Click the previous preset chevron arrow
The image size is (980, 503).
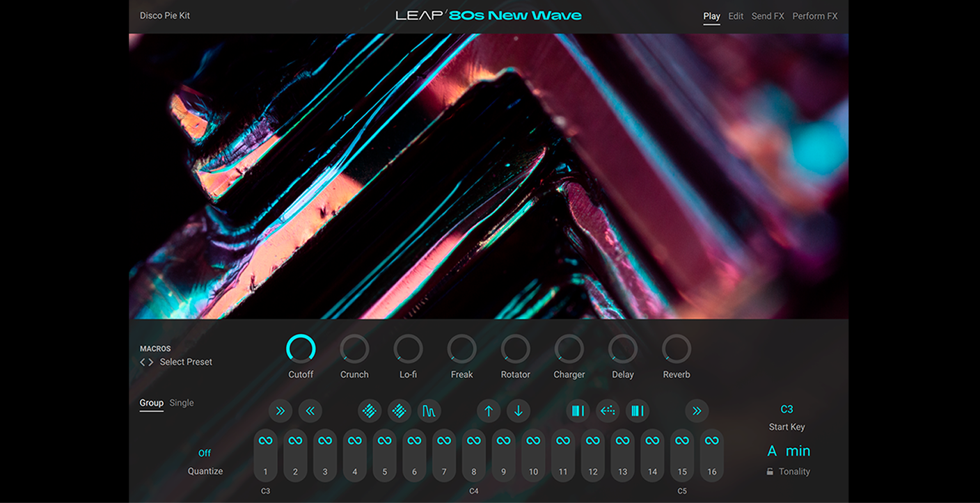click(x=141, y=362)
